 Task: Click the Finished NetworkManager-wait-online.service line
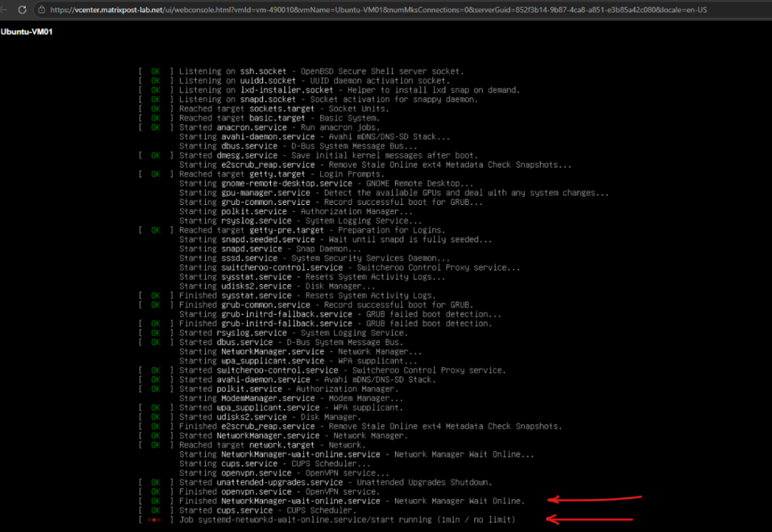click(x=351, y=501)
